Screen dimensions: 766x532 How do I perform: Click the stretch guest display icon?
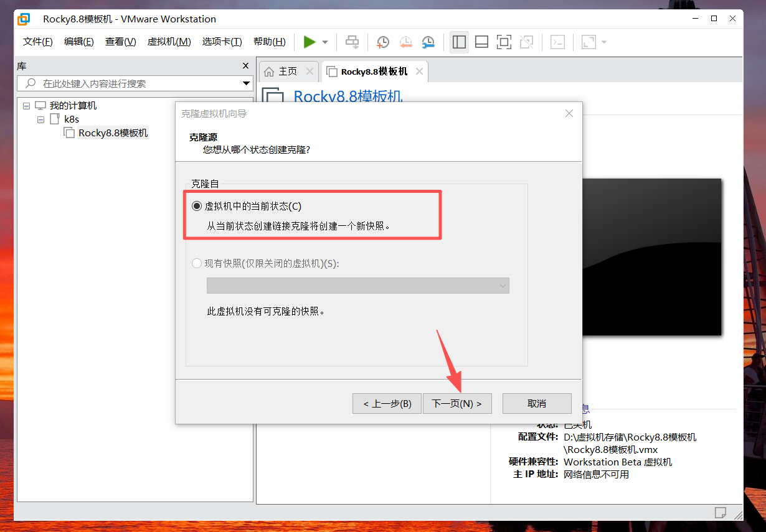coord(589,42)
